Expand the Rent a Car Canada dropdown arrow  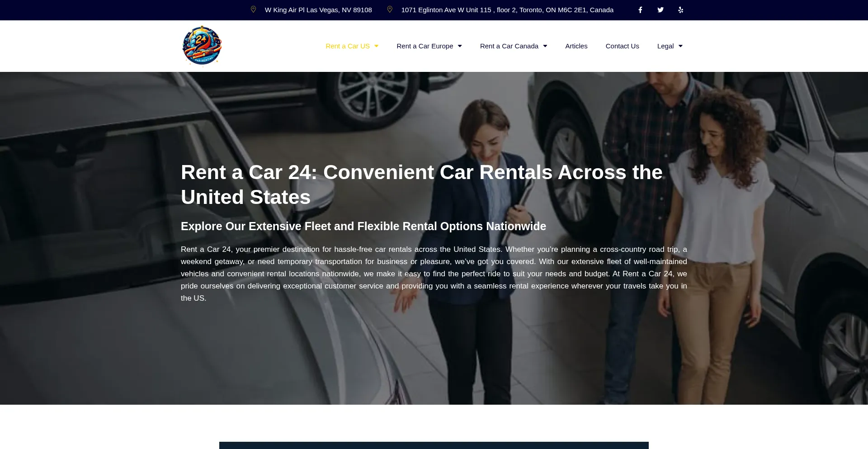point(545,46)
